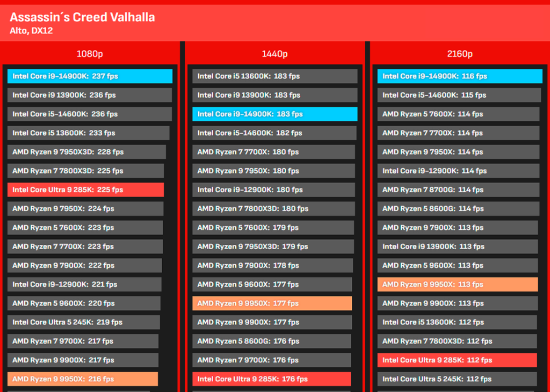Select the red Intel Core Ultra 9 285K 176 fps bar
The image size is (550, 392).
271,379
